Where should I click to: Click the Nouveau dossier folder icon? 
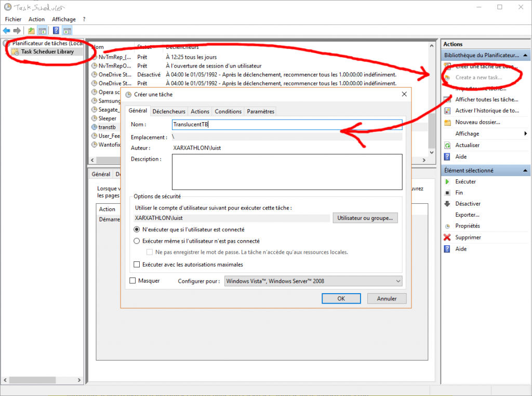(447, 122)
